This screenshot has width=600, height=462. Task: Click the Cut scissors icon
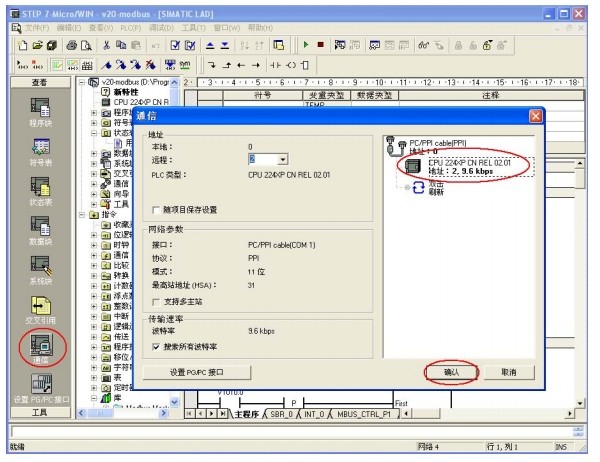point(106,45)
